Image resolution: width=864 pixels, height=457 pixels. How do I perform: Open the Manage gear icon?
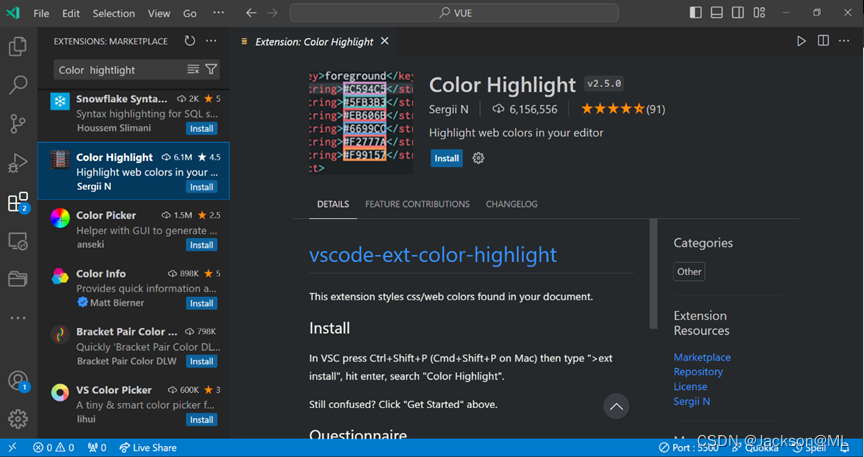(18, 419)
